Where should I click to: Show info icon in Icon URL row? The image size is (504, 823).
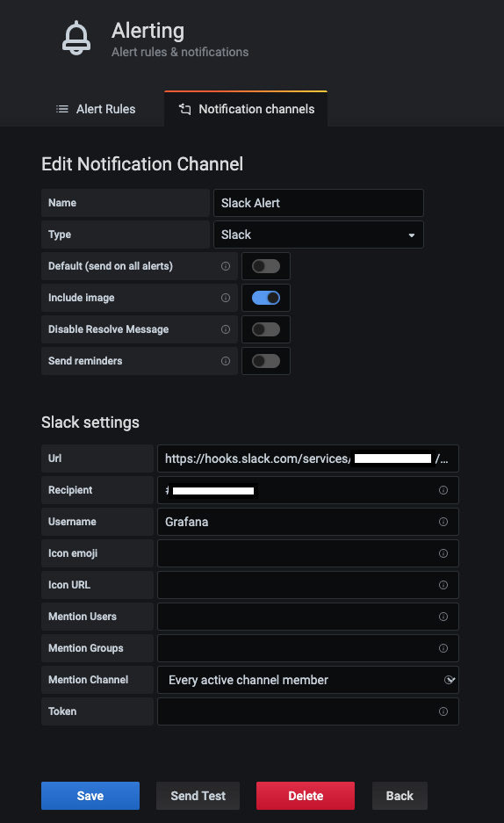(x=443, y=585)
